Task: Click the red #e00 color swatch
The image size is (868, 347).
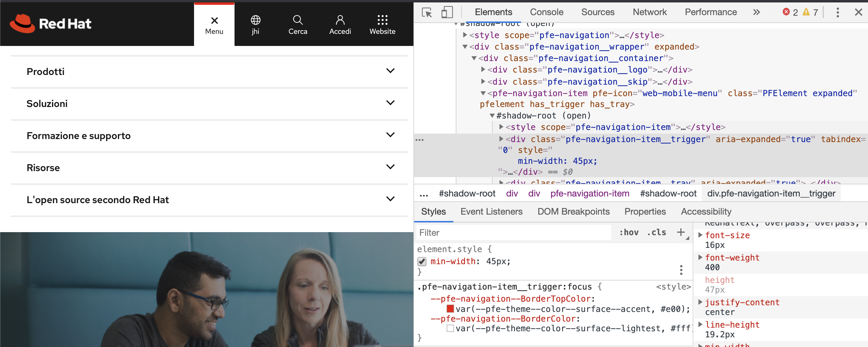Action: [x=450, y=309]
